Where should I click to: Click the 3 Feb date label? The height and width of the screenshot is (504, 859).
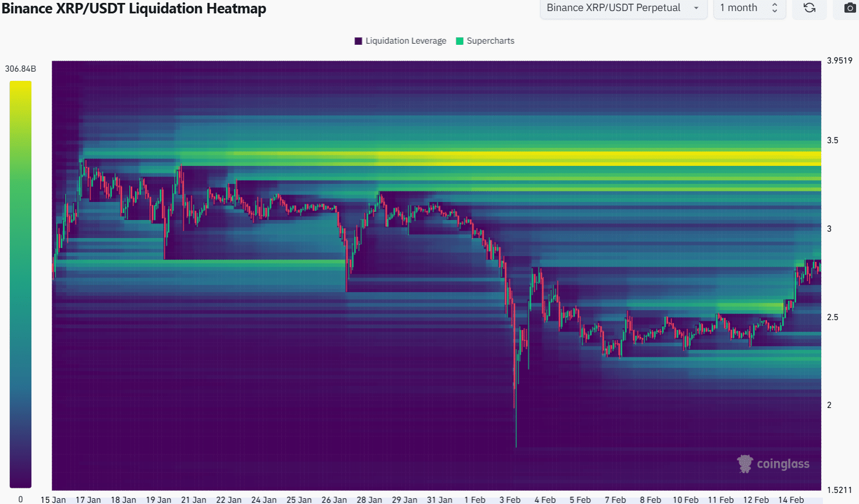click(x=510, y=499)
